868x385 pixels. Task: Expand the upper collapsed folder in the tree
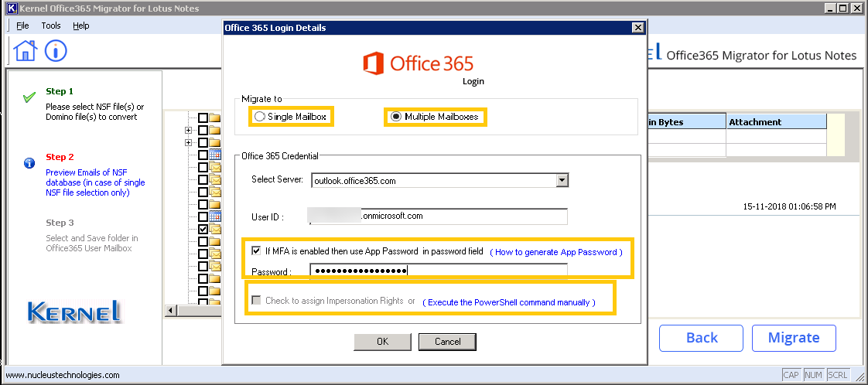[188, 130]
